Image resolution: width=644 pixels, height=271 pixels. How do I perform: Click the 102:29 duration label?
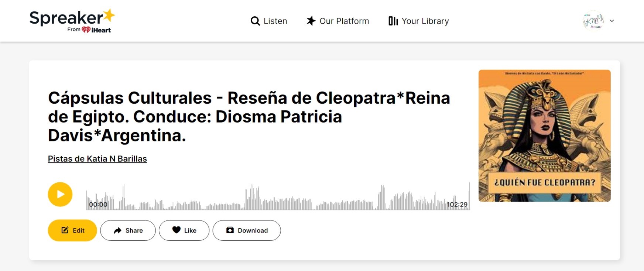[457, 205]
